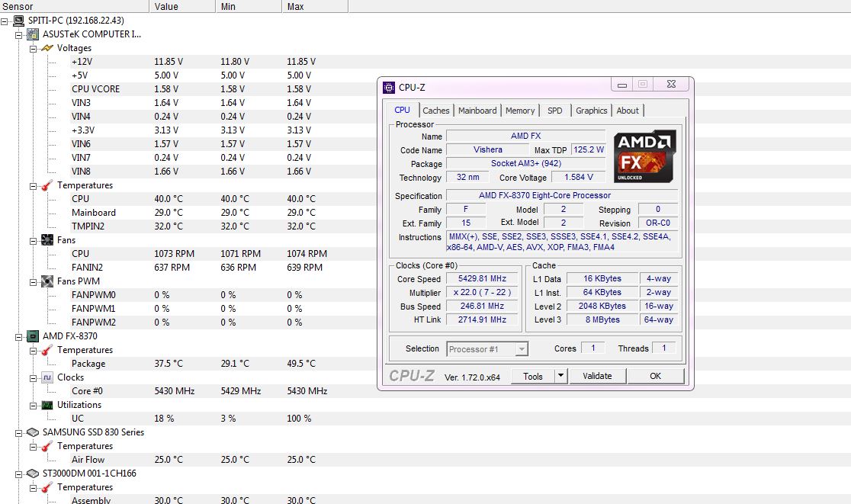Click the Core Speed 5429.81 MHz value
Viewport: 851px width, 504px height.
coord(482,278)
